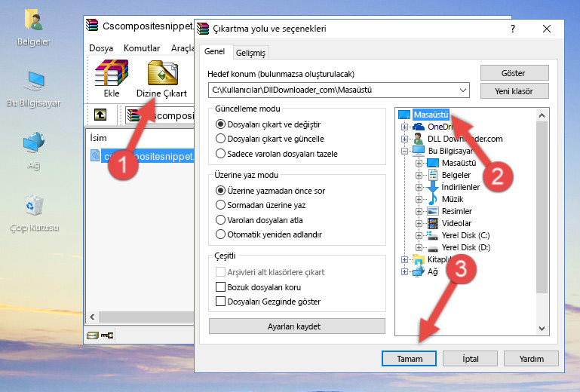
Task: Collapse the Bu Bilgisayar tree node
Action: pos(404,151)
